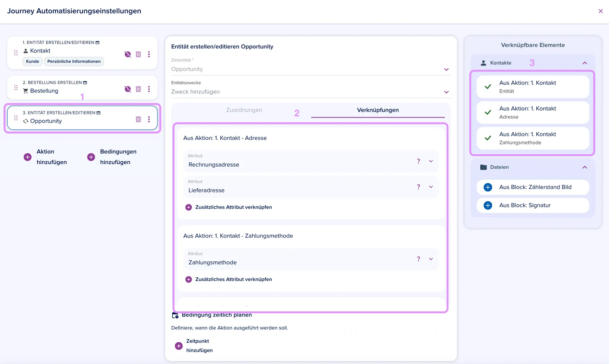
Task: Click the text 'Definiere, wann die Aktion ausgeführt werden soll.'
Action: (x=230, y=328)
